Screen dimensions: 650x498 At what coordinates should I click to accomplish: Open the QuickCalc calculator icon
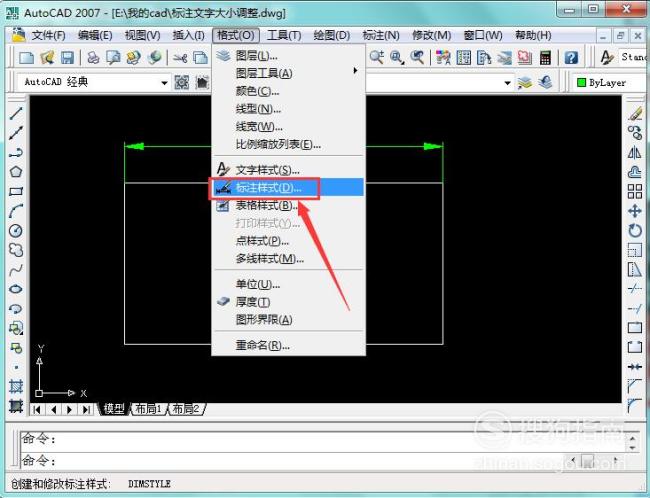545,58
